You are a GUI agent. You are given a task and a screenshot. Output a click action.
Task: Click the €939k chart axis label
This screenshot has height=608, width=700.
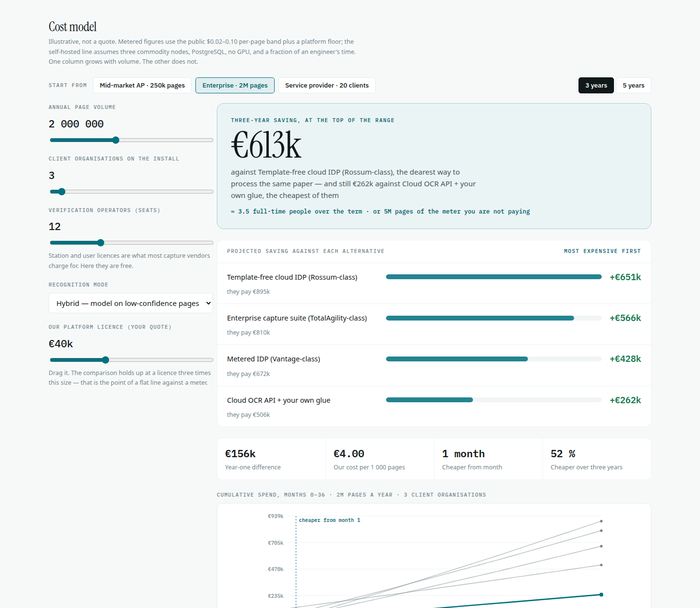point(276,516)
